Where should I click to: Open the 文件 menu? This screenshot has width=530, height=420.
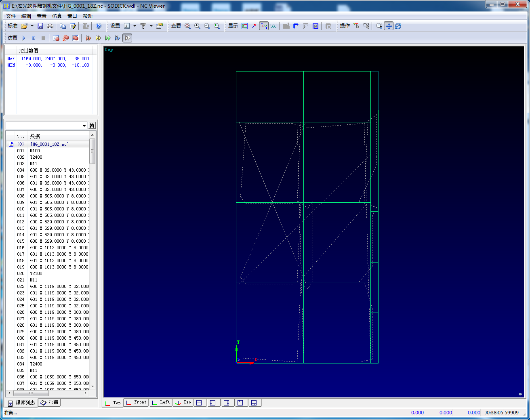tap(11, 16)
